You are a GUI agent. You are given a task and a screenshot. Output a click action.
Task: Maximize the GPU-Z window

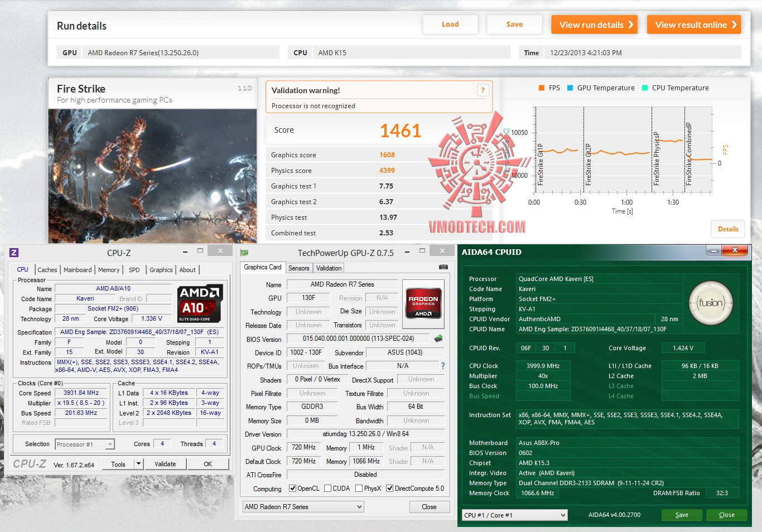[422, 251]
